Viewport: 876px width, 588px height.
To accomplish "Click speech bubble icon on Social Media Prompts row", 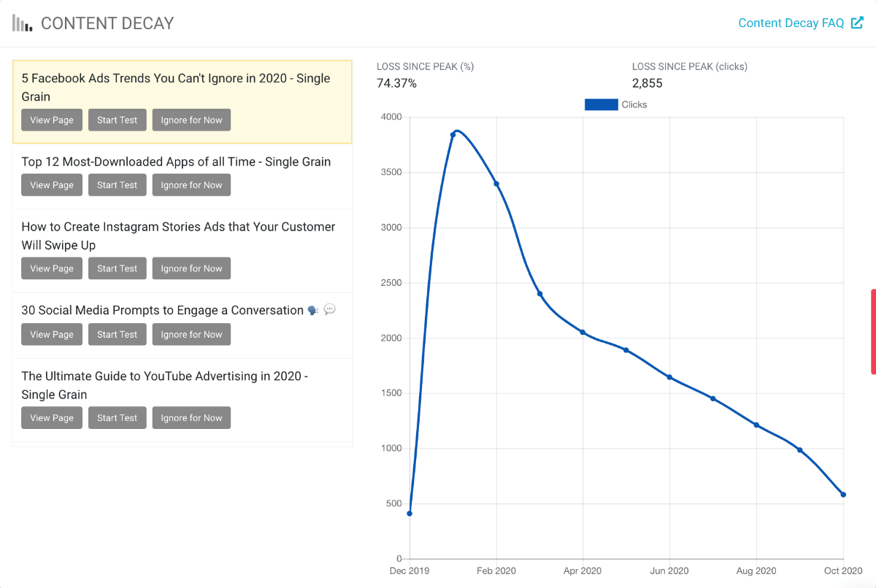I will pyautogui.click(x=329, y=309).
